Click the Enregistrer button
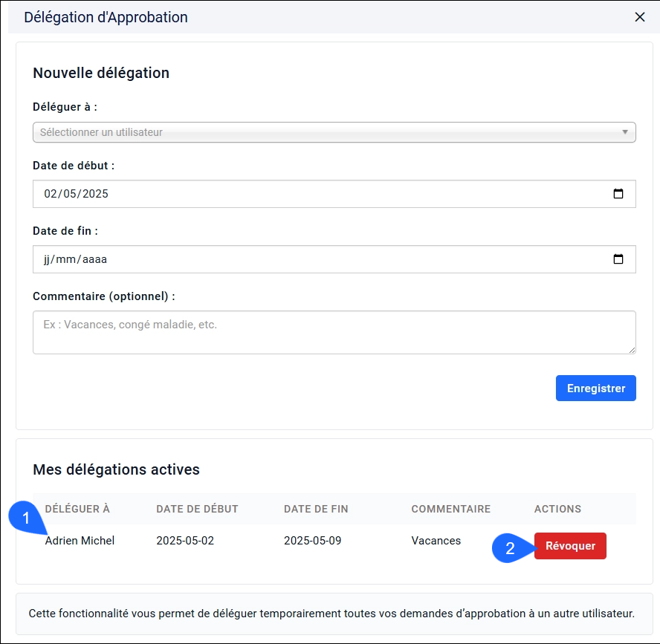Image resolution: width=660 pixels, height=644 pixels. click(x=595, y=388)
